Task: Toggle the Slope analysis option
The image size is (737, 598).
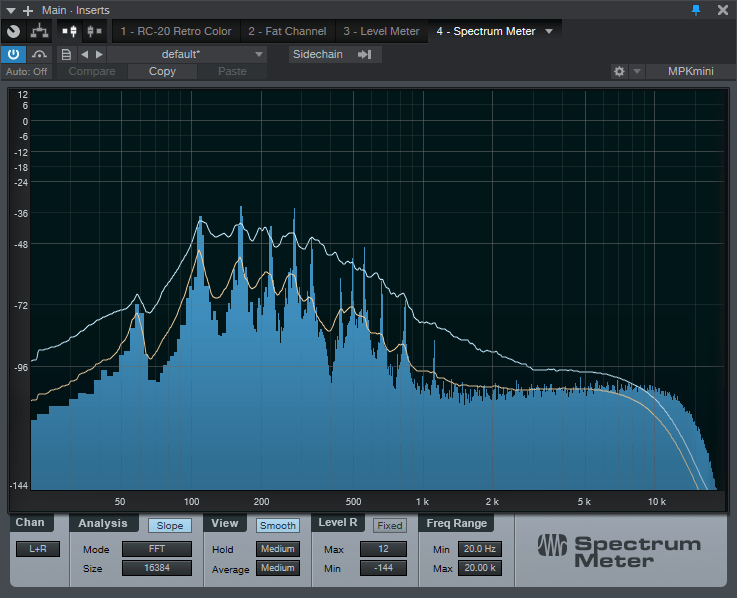Action: coord(170,525)
